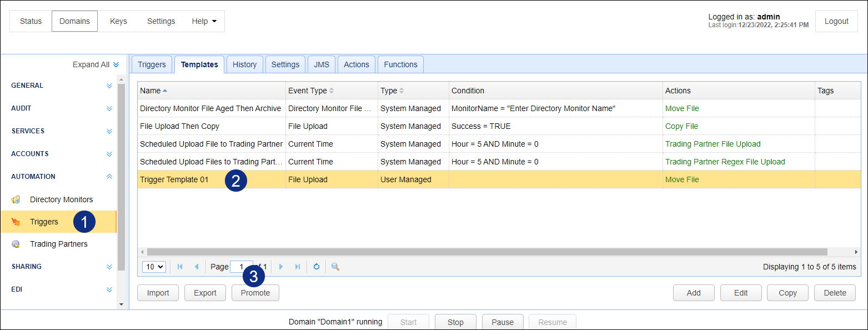Click the Logout button

point(836,21)
